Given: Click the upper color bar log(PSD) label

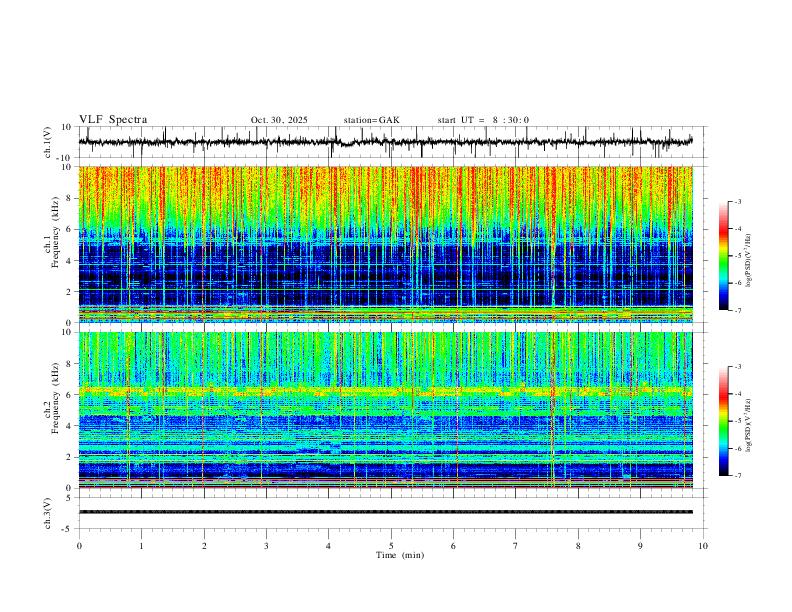Looking at the screenshot, I should (x=749, y=260).
